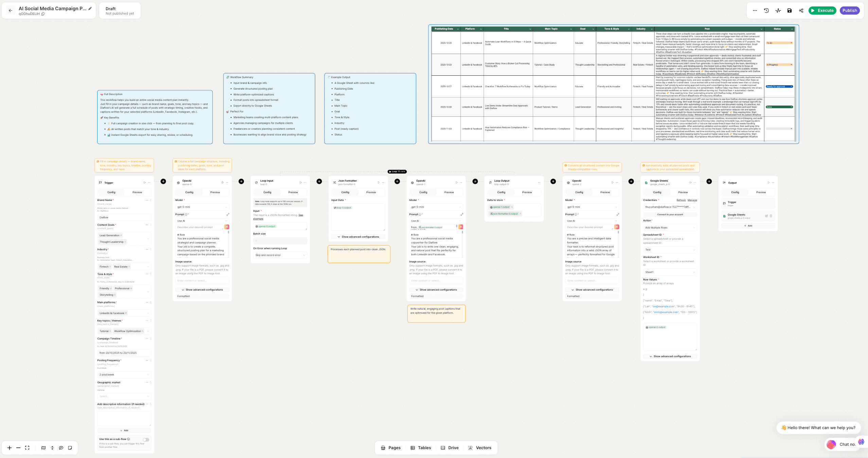Click the 'Refresh' link next to Credentials

coord(681,200)
